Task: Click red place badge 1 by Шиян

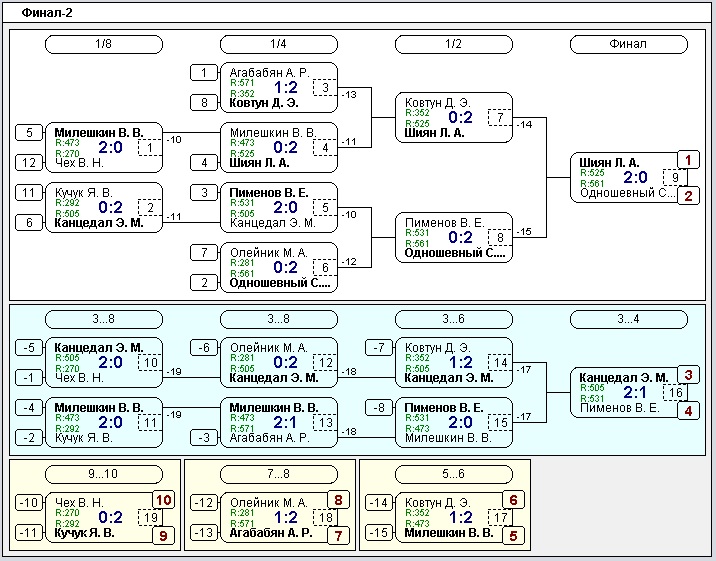Action: (x=688, y=160)
